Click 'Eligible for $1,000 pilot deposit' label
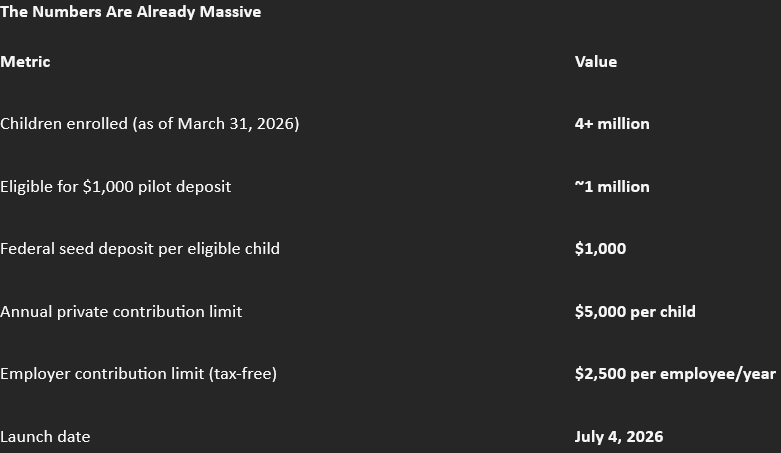This screenshot has width=781, height=453. [x=116, y=186]
